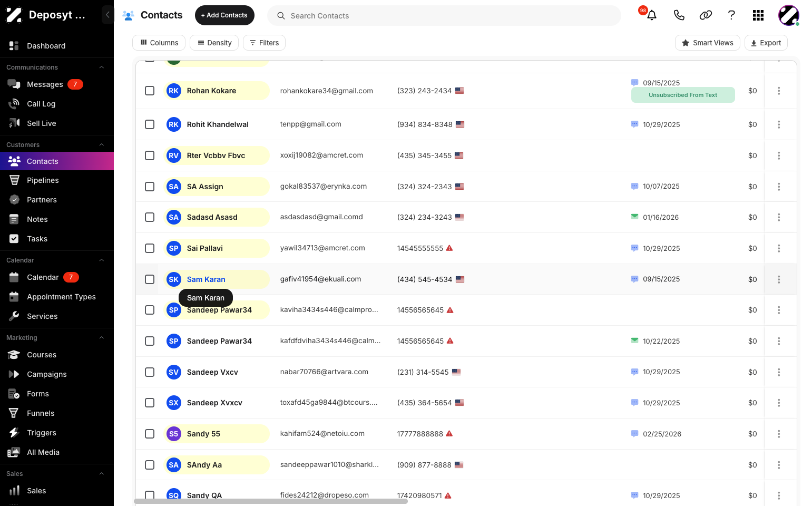Open the help question mark icon
This screenshot has height=506, width=812.
coord(731,15)
